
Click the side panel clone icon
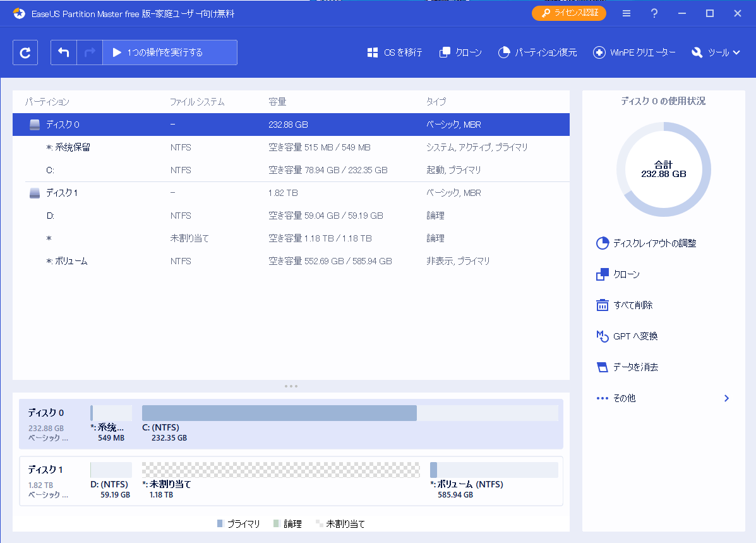[602, 274]
